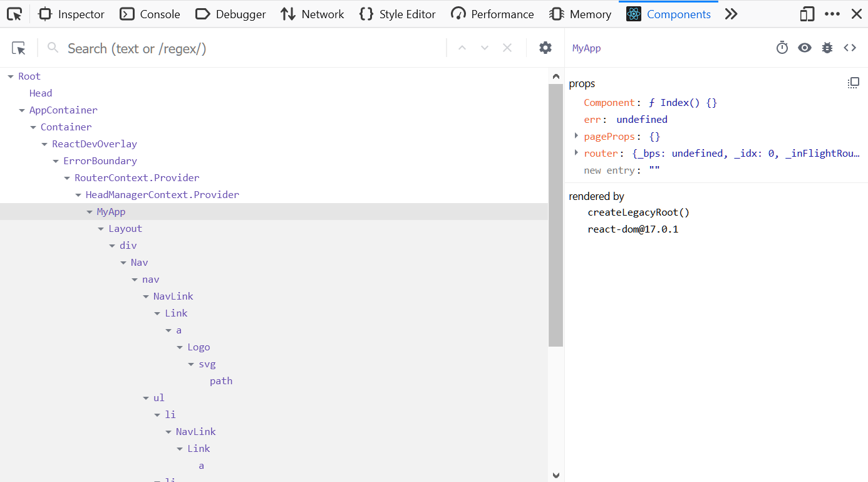Click the stopwatch icon to suspend MyApp
This screenshot has width=868, height=482.
click(782, 48)
